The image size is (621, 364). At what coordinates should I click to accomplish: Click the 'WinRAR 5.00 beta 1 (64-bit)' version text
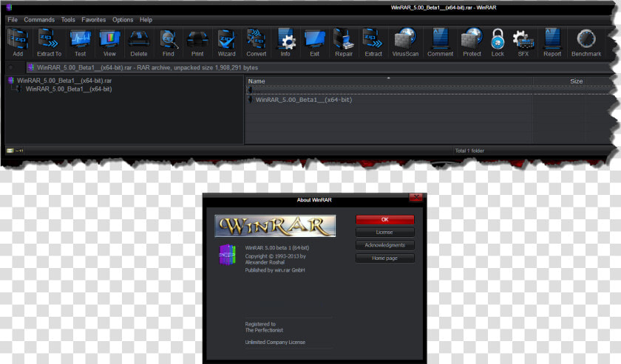pos(276,247)
